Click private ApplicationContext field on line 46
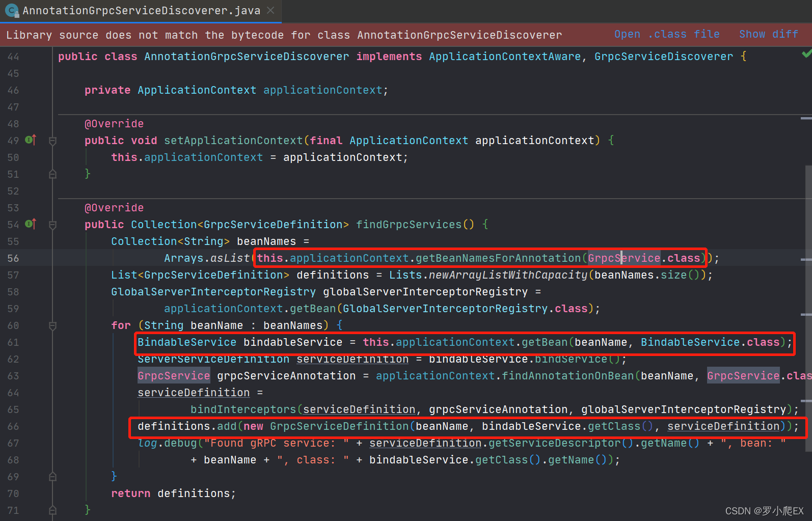Screen dimensions: 812x521 (x=236, y=90)
